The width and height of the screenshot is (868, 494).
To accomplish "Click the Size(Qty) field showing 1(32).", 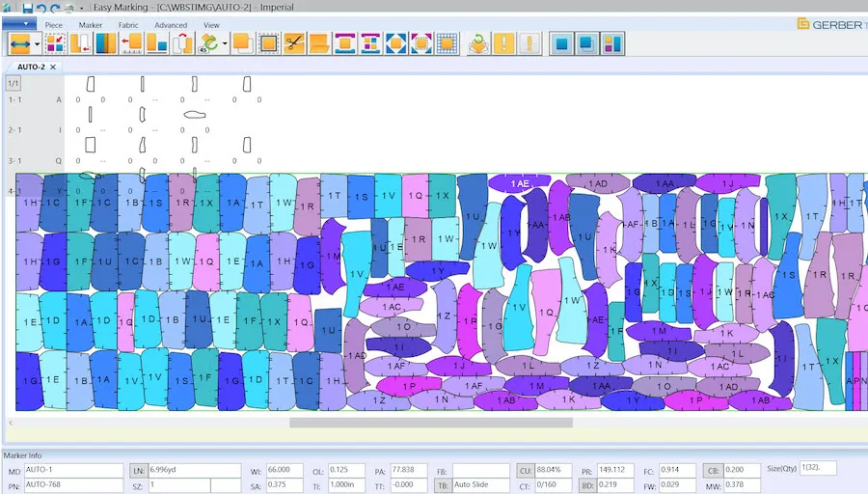I will (x=818, y=468).
